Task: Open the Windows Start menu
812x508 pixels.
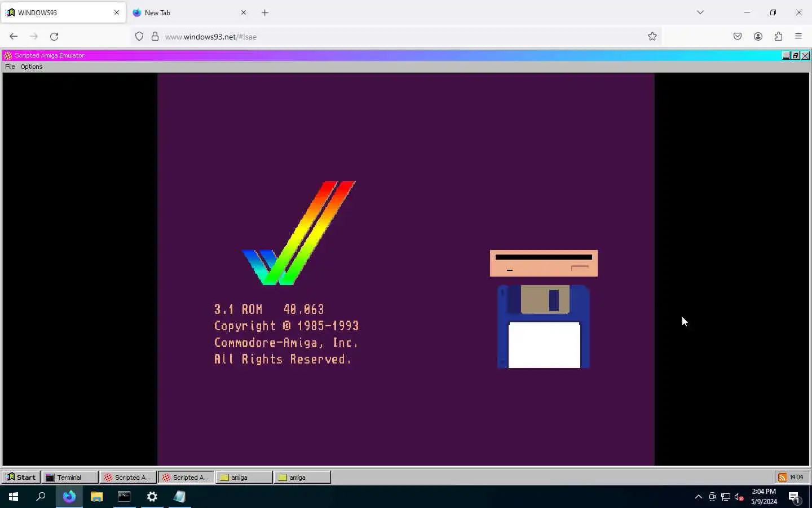Action: tap(14, 497)
